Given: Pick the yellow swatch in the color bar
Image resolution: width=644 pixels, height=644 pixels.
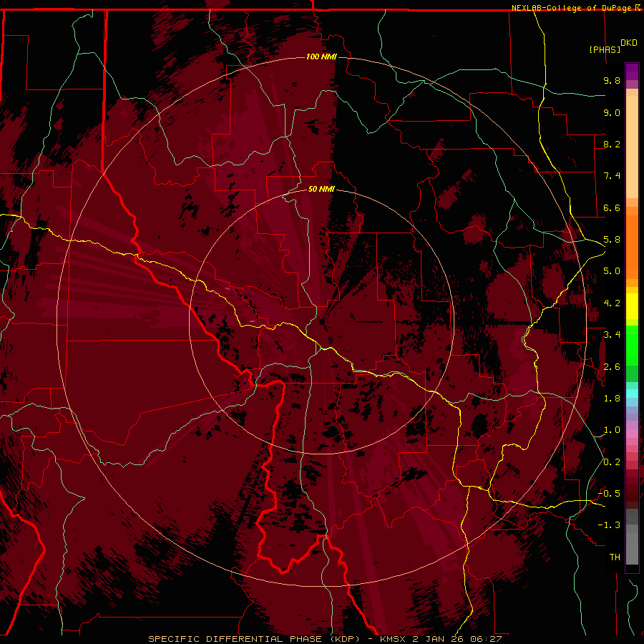Looking at the screenshot, I should (632, 306).
